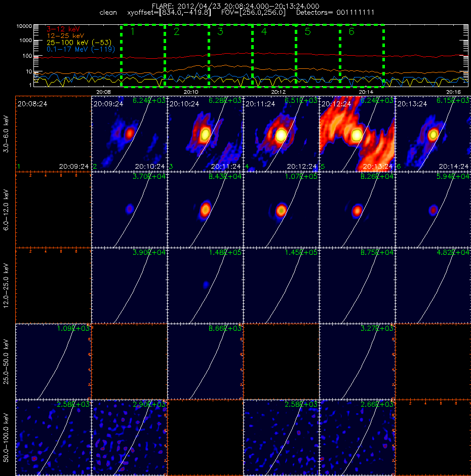Click the '25.0-50.0 keV' row label
Screen dimensions: 471x476
point(6,362)
